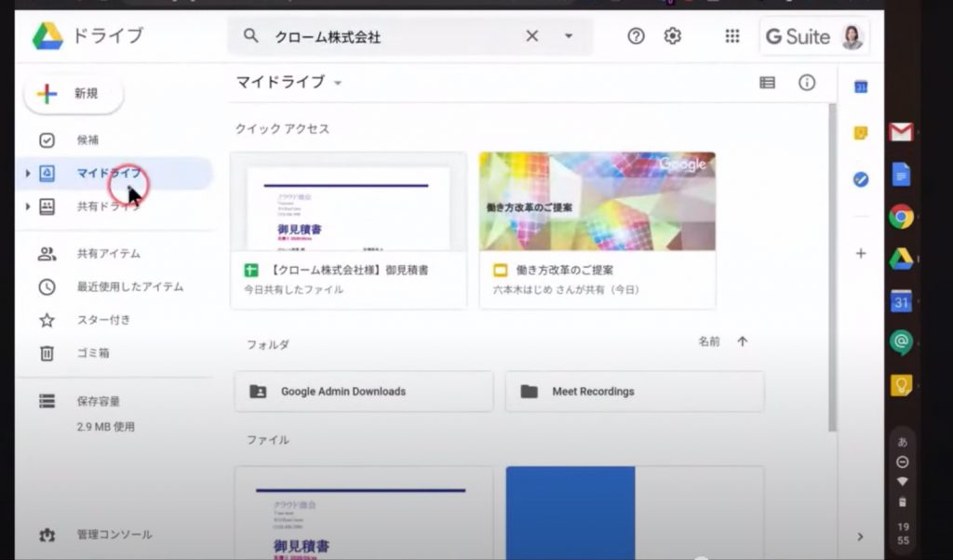Viewport: 953px width, 560px height.
Task: Open Google Admin Downloads folder
Action: pyautogui.click(x=364, y=392)
